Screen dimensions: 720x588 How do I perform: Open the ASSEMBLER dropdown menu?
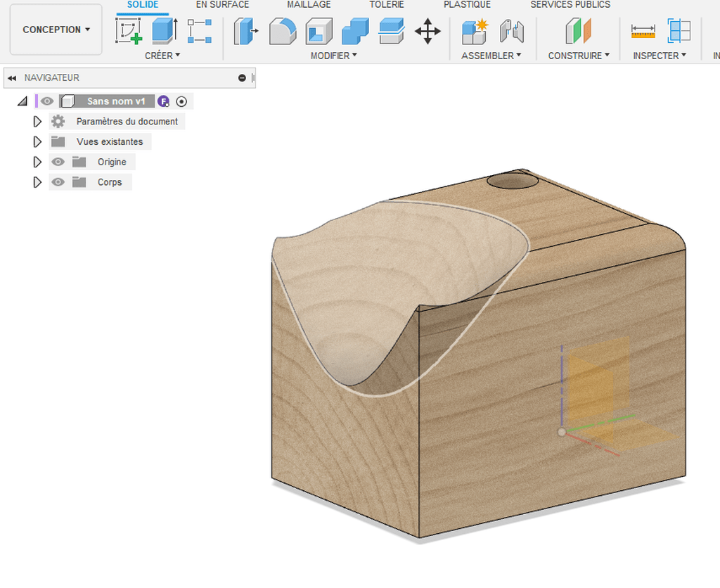491,56
